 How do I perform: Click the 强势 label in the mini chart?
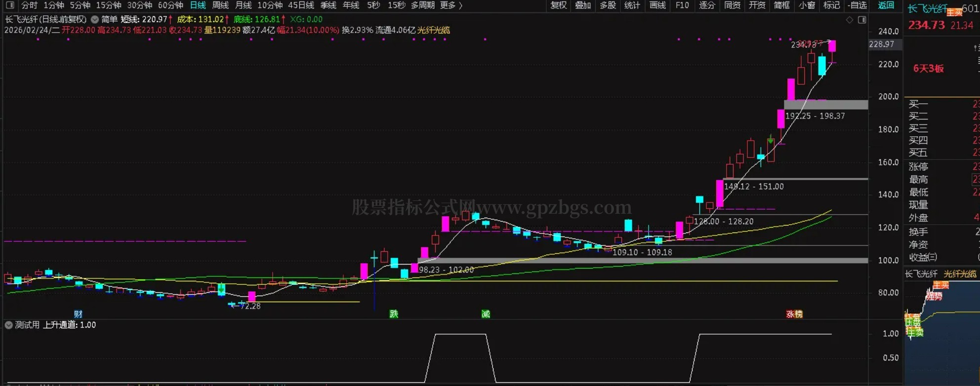point(934,296)
